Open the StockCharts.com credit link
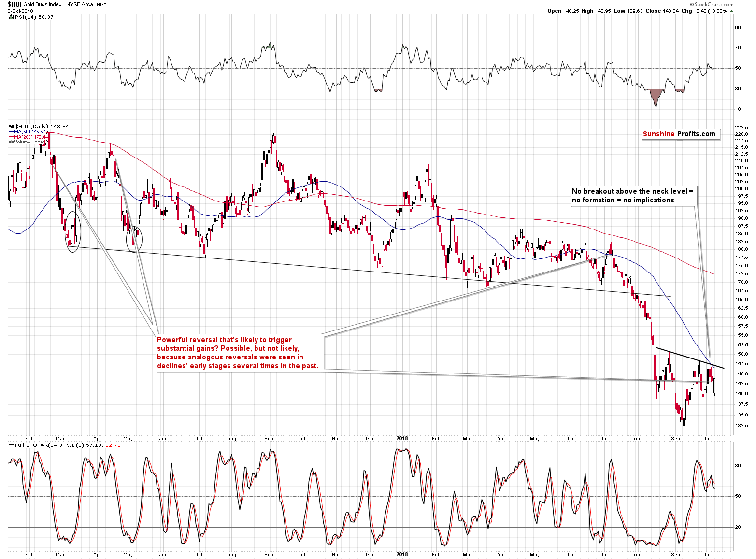The width and height of the screenshot is (756, 559). pos(714,5)
